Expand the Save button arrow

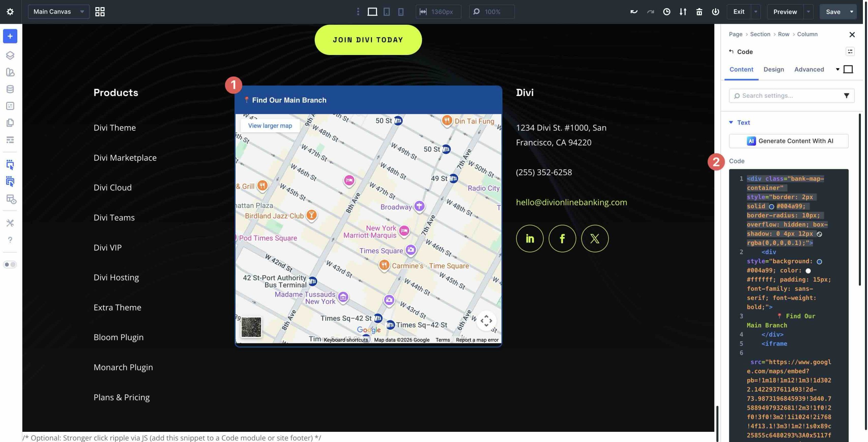[x=851, y=12]
